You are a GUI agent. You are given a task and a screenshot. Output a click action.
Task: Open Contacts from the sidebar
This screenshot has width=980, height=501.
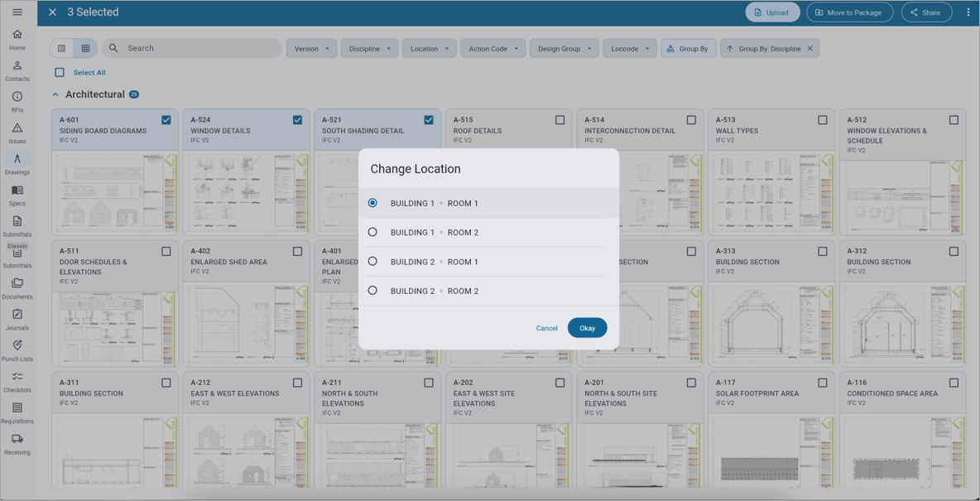click(x=17, y=70)
